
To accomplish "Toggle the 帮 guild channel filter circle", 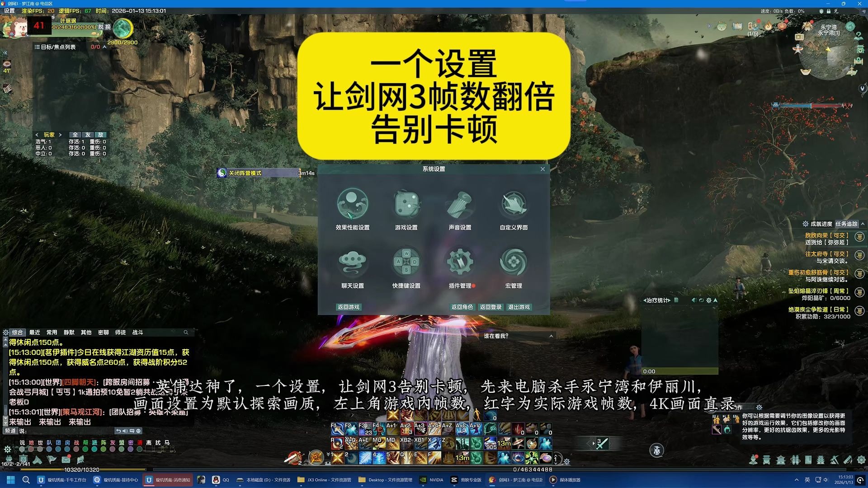I will pyautogui.click(x=85, y=449).
